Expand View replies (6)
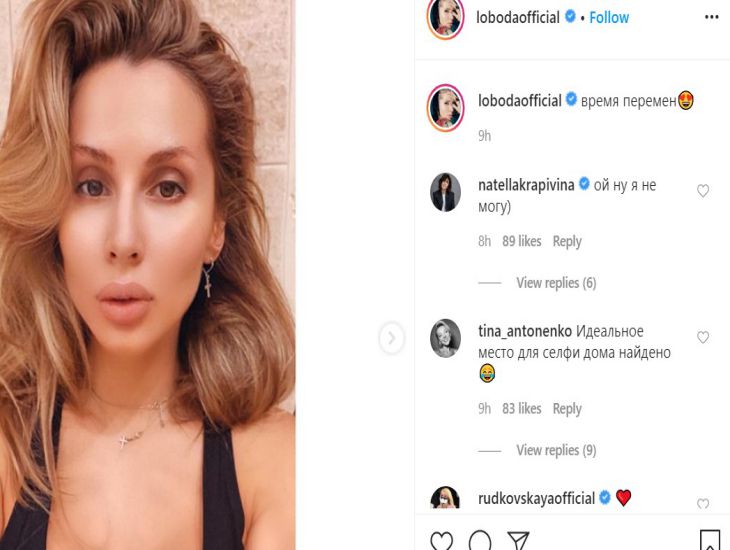Screen dimensions: 730x550 point(556,283)
